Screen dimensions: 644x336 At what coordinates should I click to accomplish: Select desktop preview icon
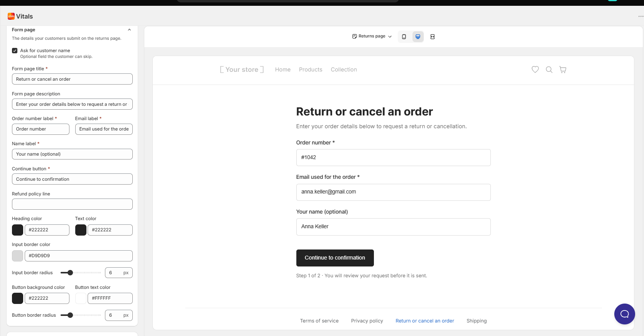pyautogui.click(x=418, y=37)
